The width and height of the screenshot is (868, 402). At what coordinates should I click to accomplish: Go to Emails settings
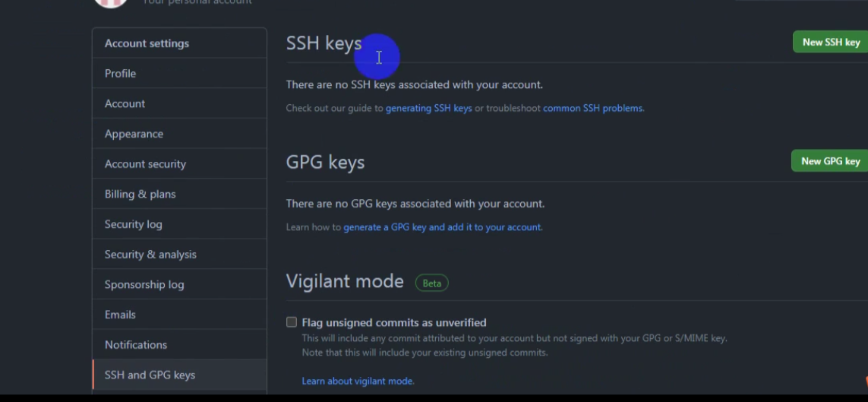179,315
